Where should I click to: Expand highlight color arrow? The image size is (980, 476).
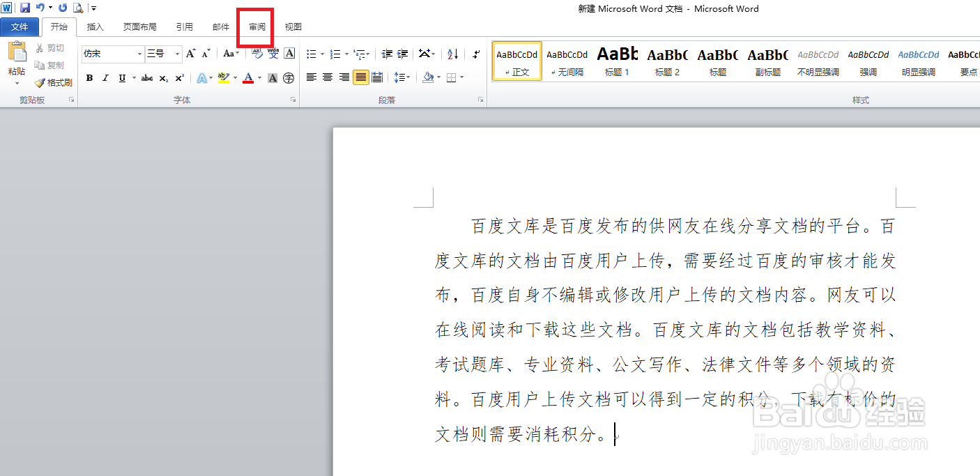click(x=235, y=78)
